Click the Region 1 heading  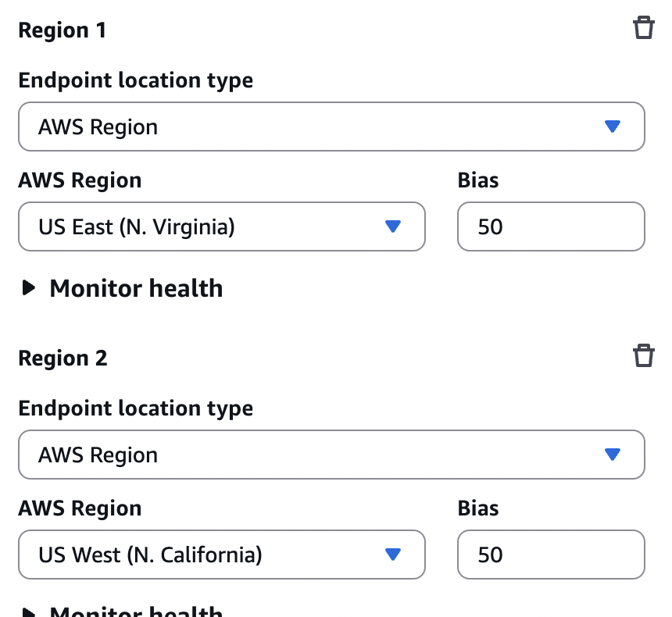[x=63, y=30]
